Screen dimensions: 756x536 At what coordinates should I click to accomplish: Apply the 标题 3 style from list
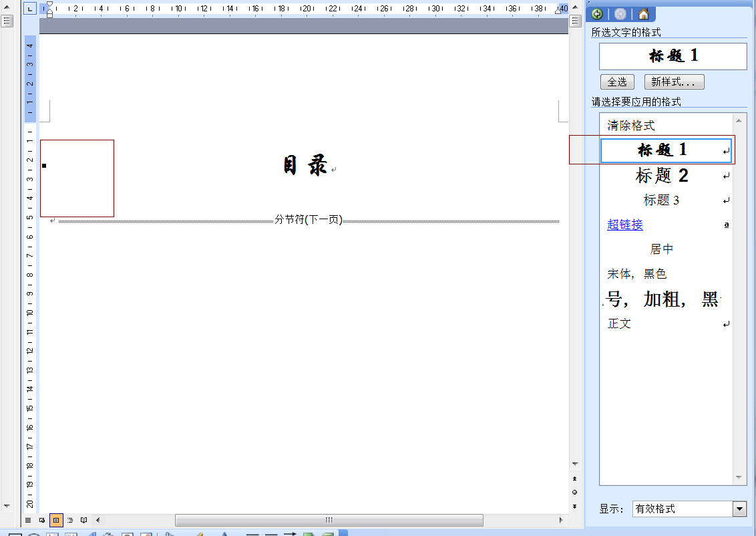click(x=666, y=200)
